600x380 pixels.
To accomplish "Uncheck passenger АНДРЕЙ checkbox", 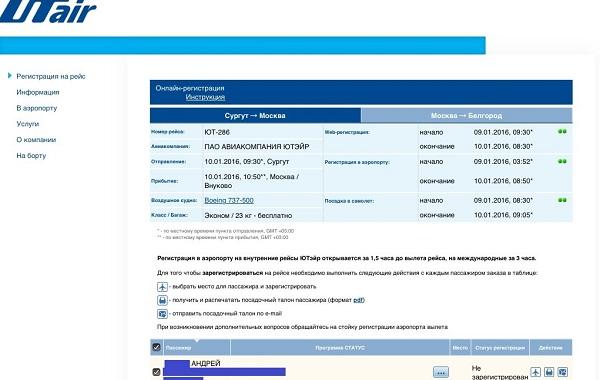I will [156, 372].
